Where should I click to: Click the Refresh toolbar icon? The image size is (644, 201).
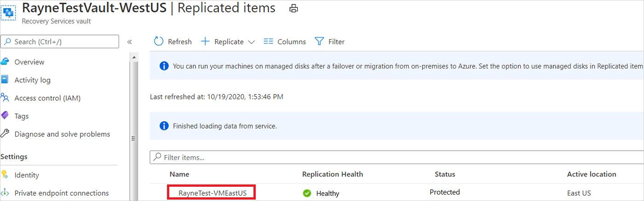point(159,41)
